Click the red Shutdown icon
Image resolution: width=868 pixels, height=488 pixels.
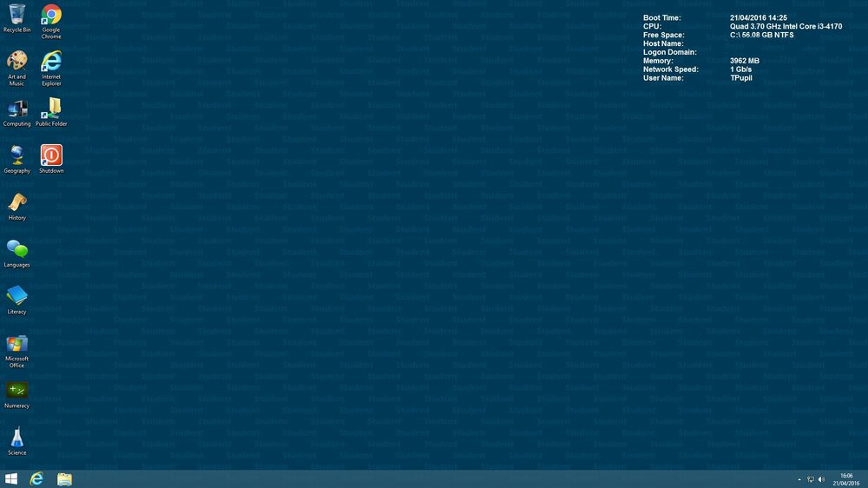[51, 160]
